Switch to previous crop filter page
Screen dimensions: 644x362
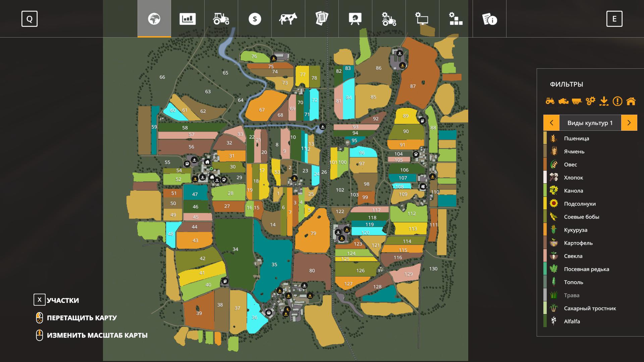tap(551, 123)
